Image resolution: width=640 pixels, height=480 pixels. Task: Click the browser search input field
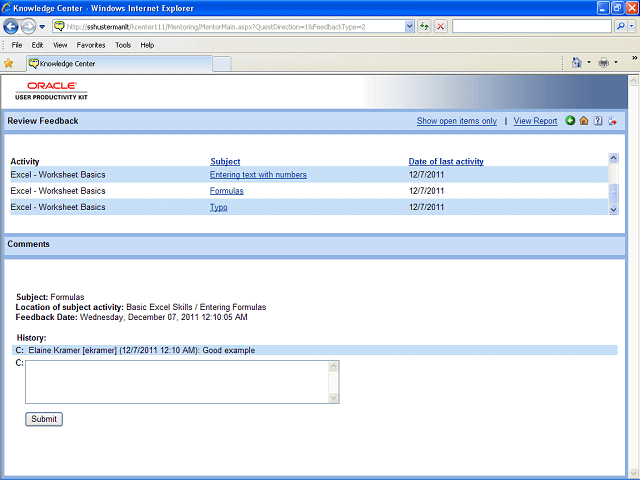point(532,27)
